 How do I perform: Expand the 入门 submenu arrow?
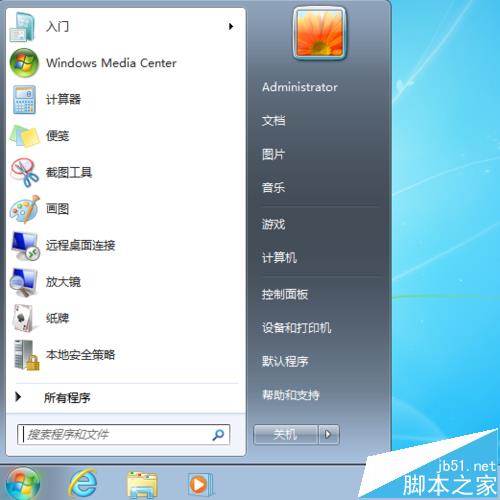pos(231,26)
